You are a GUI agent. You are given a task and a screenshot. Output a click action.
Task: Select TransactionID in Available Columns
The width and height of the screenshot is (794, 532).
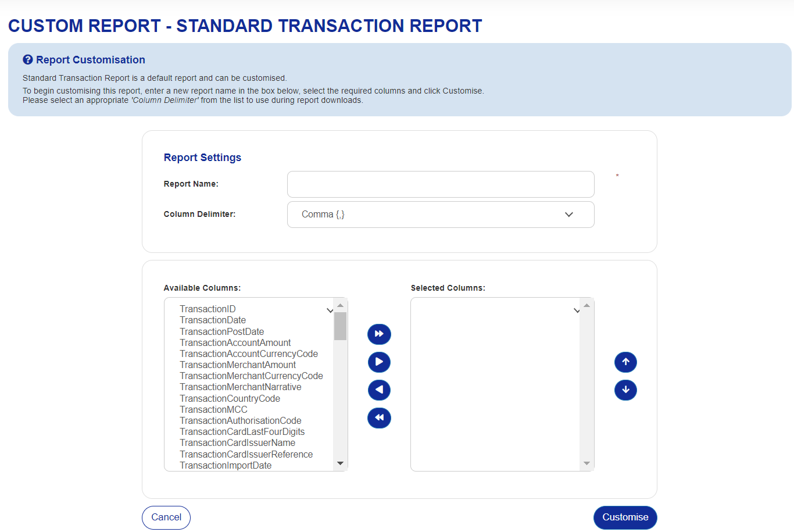coord(208,309)
